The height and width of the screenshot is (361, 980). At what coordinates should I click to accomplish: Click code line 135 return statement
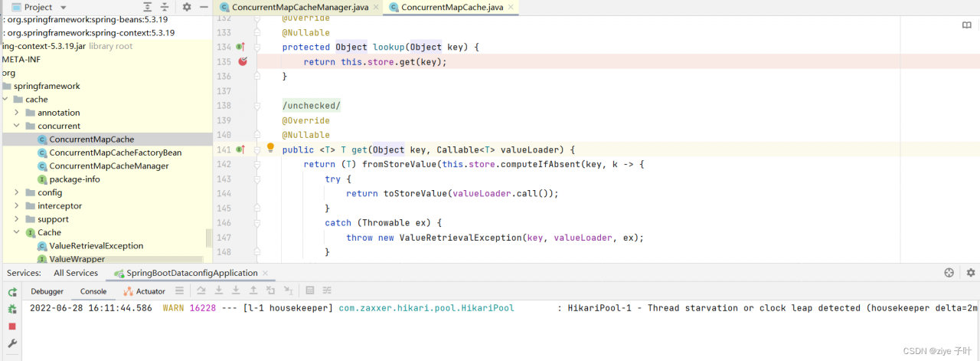(x=374, y=62)
